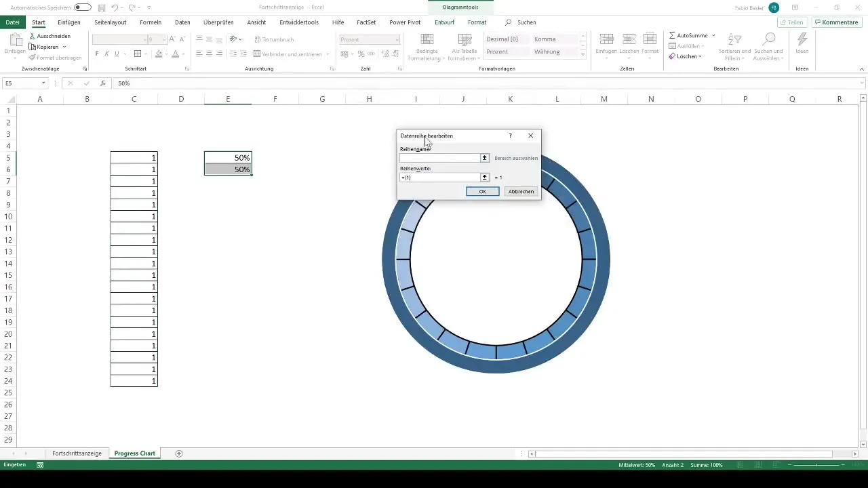
Task: Click Textumbruch wrap text
Action: (x=274, y=39)
